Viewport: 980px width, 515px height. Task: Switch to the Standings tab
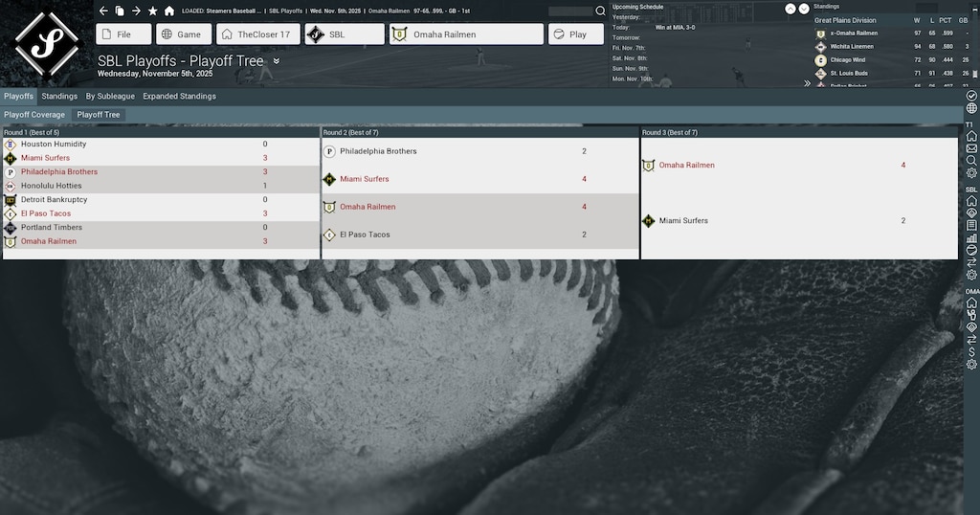59,96
